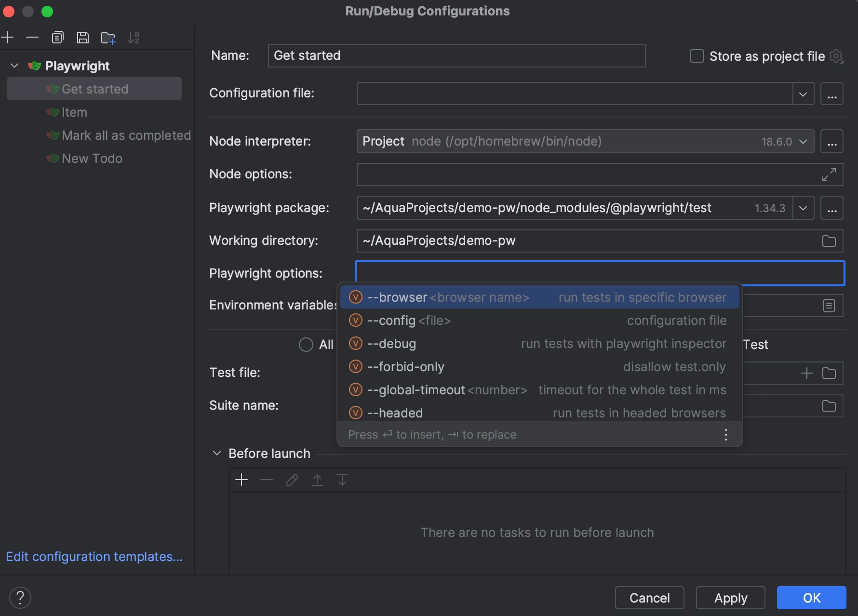Sort configurations alphabetically
The width and height of the screenshot is (858, 616).
pyautogui.click(x=134, y=37)
